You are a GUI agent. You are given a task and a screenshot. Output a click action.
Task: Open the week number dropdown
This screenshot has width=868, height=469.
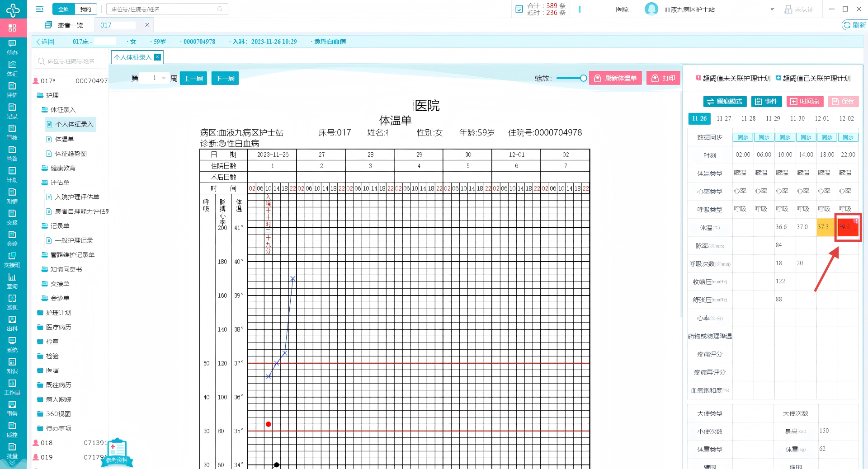163,78
